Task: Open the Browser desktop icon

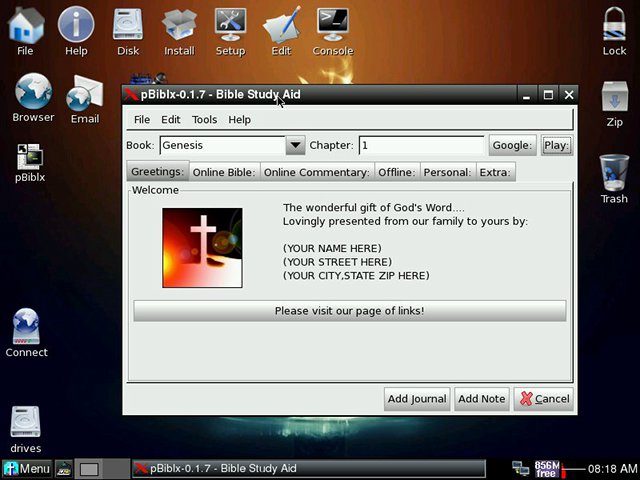Action: click(33, 98)
